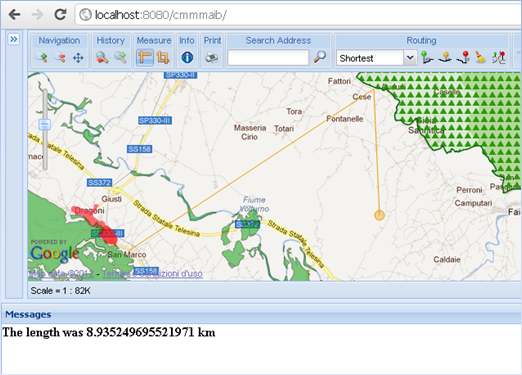Reload the page in the browser
The width and height of the screenshot is (522, 375).
pyautogui.click(x=60, y=14)
